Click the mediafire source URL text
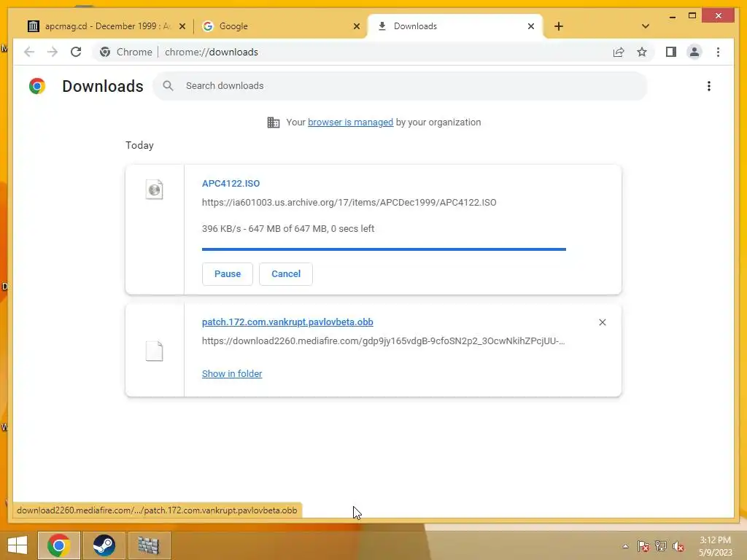The image size is (747, 560). point(383,341)
